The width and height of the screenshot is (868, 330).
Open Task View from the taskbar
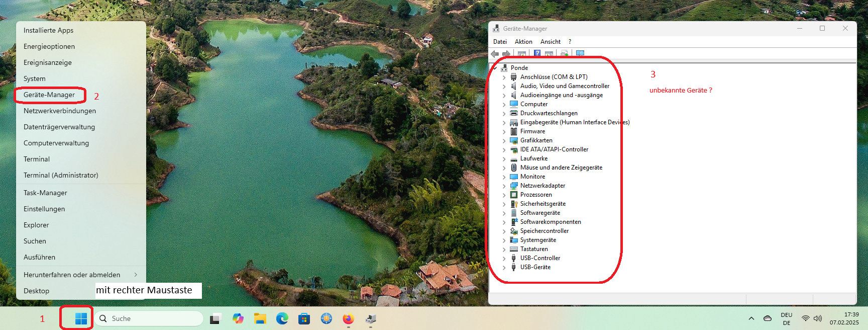pos(215,318)
